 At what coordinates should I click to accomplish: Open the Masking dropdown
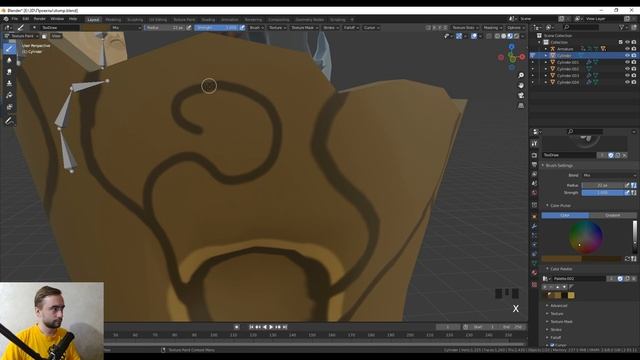[x=492, y=28]
